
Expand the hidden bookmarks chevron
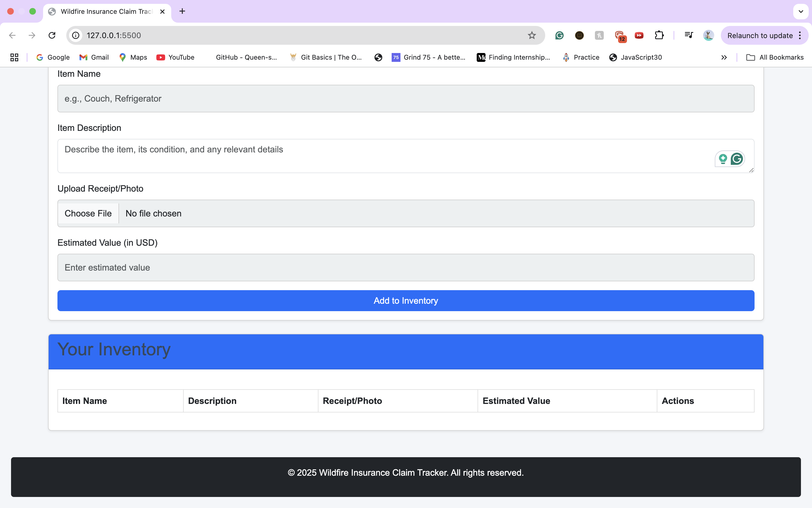(x=724, y=57)
